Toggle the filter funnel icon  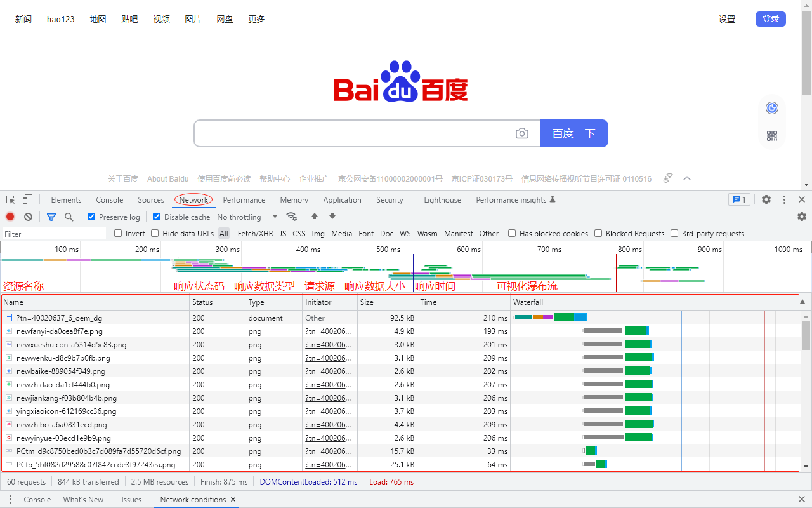click(51, 217)
